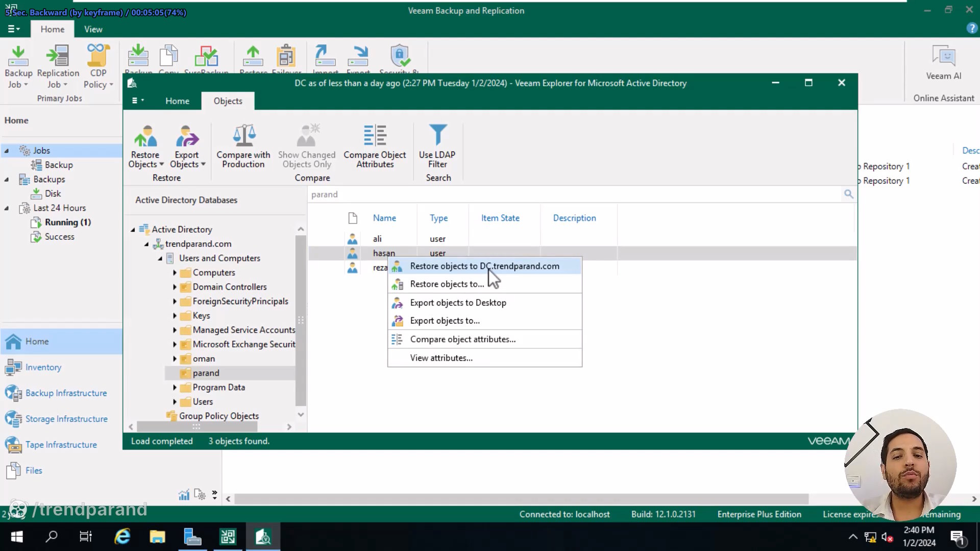Collapse the Jobs node in Veeam tree
This screenshot has width=980, height=551.
click(7, 151)
